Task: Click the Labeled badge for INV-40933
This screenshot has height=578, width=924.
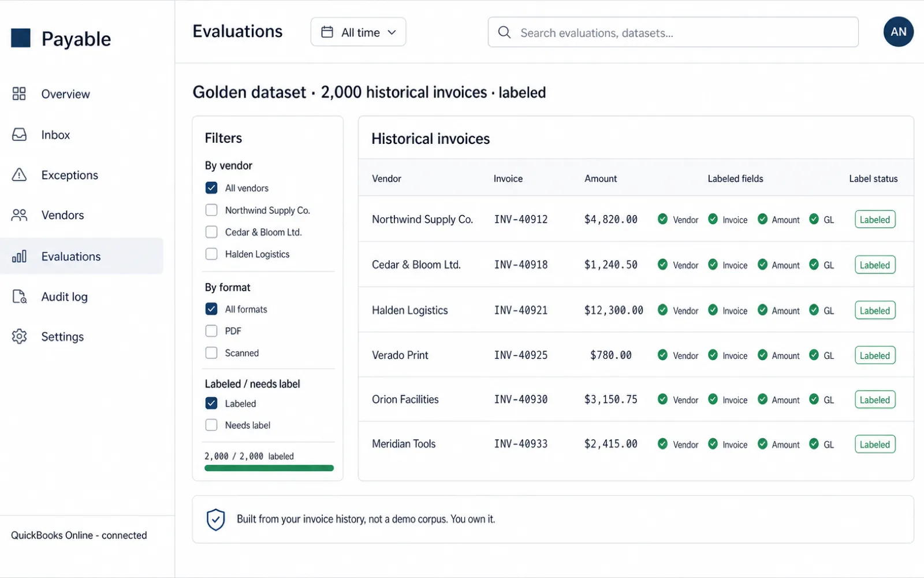Action: [875, 444]
